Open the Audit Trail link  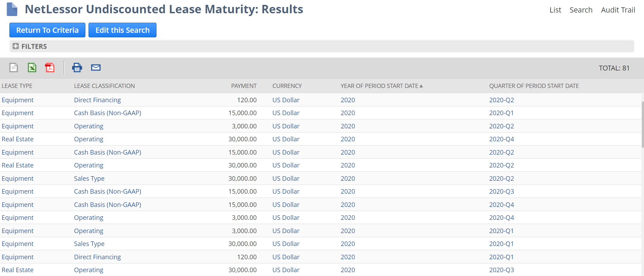[x=618, y=10]
